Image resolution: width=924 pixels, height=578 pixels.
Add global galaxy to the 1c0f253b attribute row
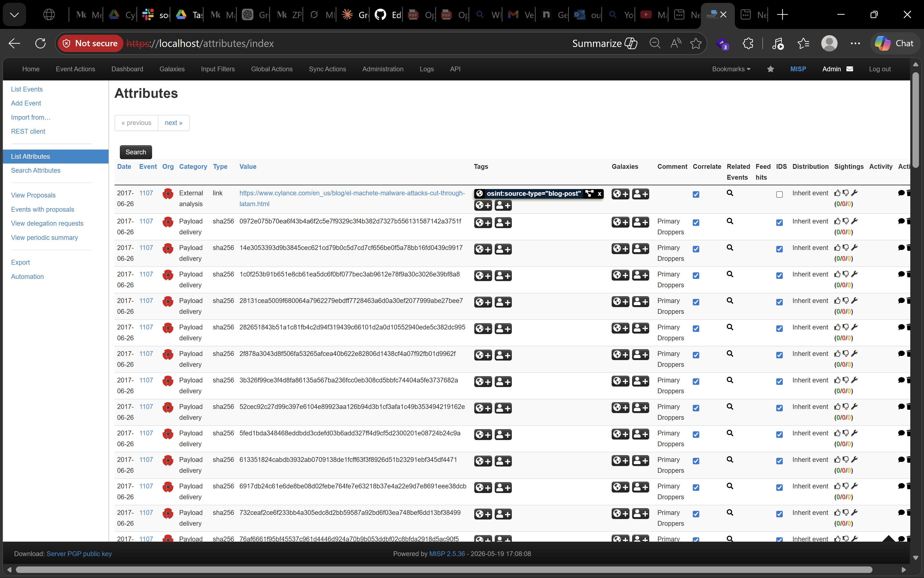click(x=621, y=275)
